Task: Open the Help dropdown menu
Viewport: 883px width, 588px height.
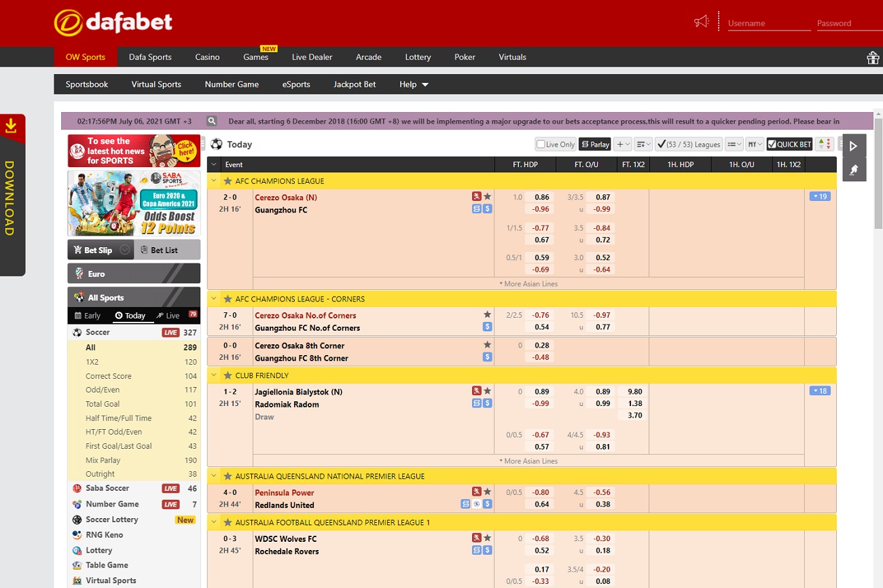Action: click(414, 84)
